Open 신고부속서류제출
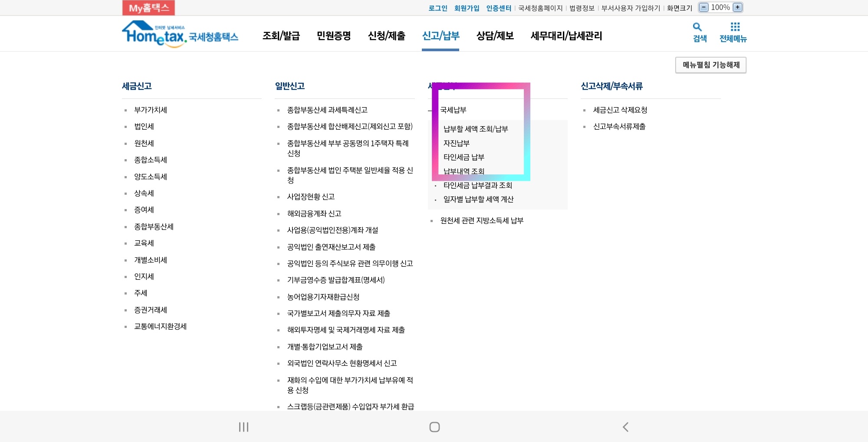The width and height of the screenshot is (868, 442). (619, 127)
